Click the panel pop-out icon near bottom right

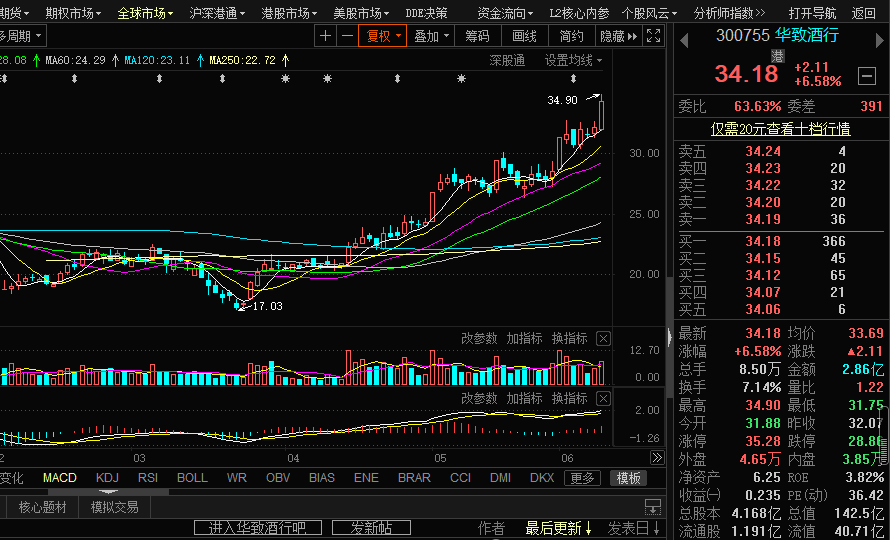[653, 506]
